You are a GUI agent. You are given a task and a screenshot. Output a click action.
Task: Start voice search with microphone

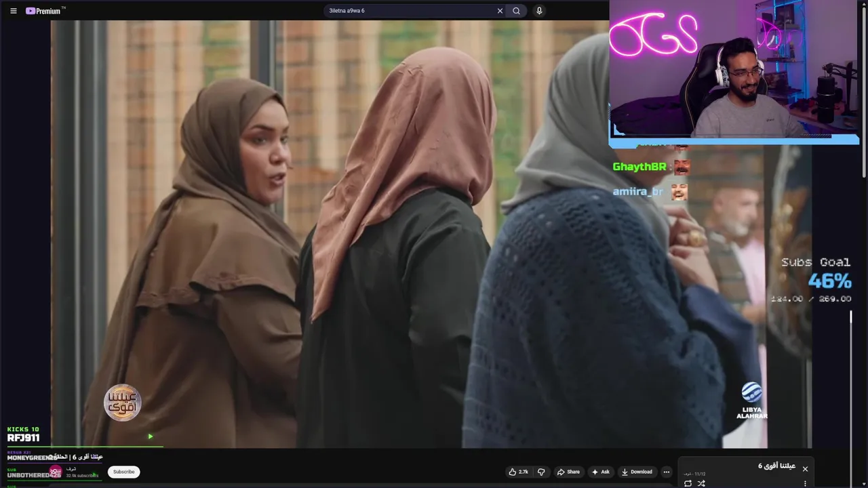pyautogui.click(x=539, y=11)
